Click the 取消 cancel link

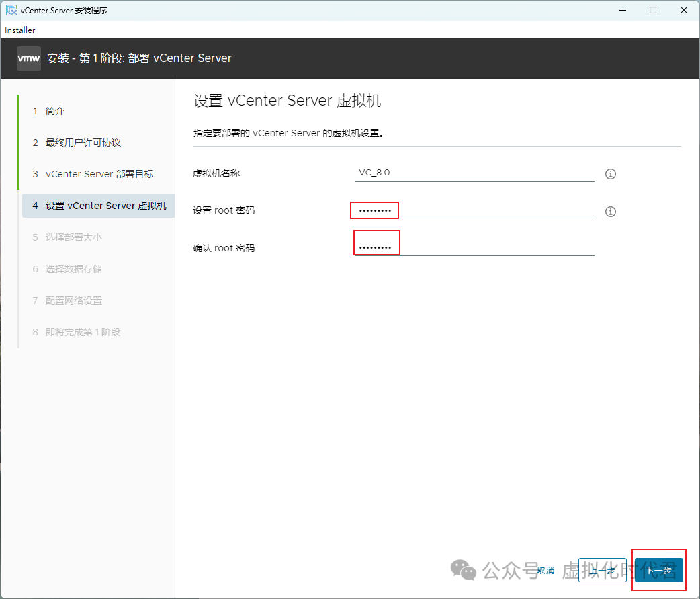(x=545, y=570)
